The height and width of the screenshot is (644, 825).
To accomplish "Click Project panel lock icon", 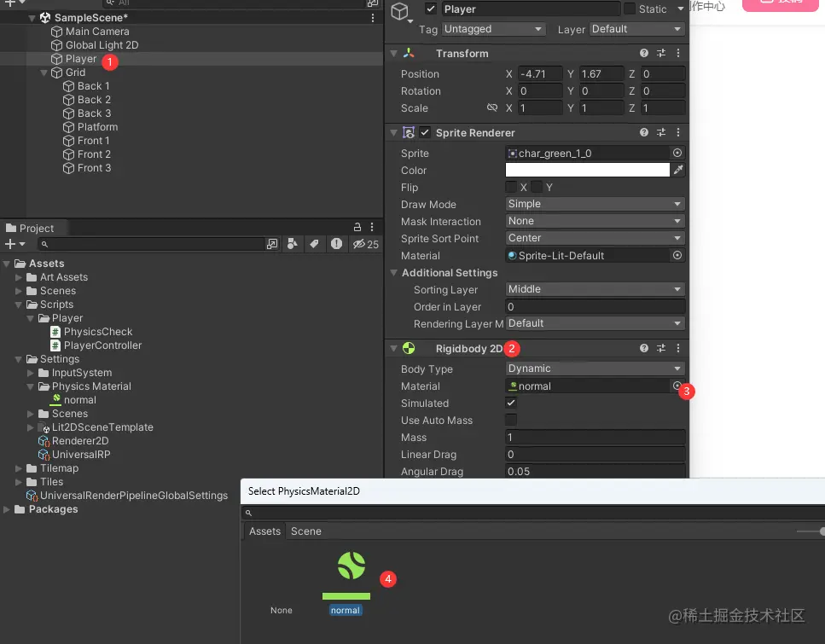I will 357,227.
